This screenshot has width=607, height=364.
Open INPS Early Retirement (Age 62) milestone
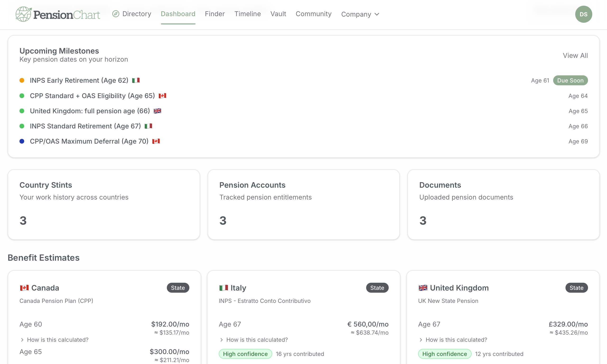click(x=79, y=80)
